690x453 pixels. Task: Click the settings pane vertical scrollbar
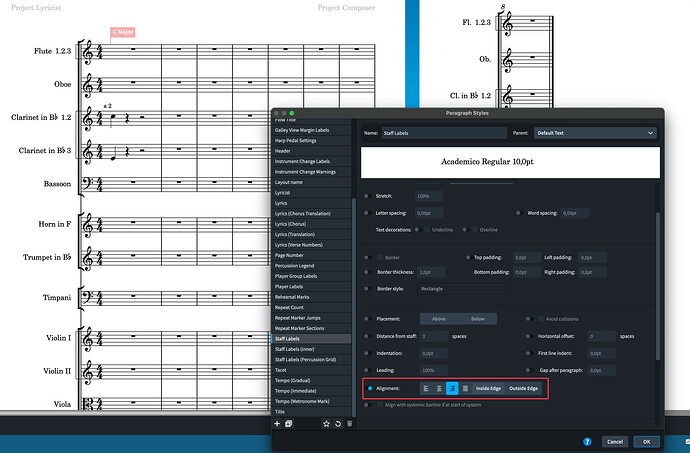point(658,286)
